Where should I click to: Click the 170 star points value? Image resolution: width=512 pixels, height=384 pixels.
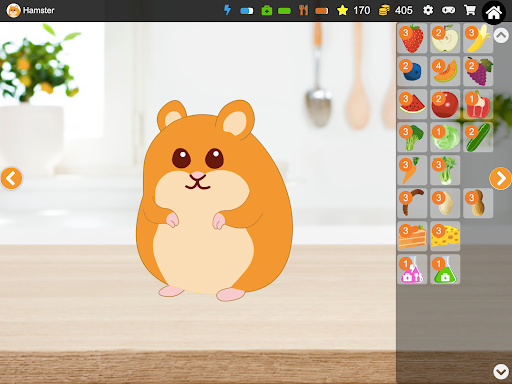(362, 10)
